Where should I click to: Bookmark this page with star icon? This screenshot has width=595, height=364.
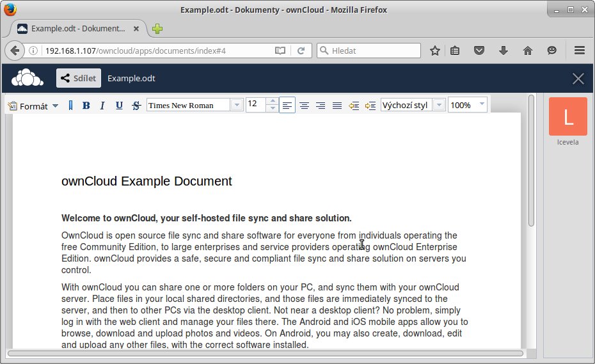(435, 51)
